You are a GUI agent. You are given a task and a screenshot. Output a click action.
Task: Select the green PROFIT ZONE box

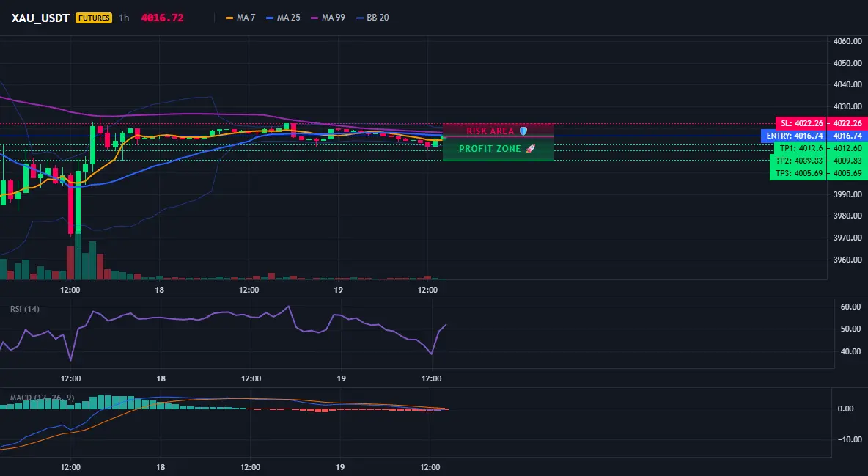(x=499, y=149)
